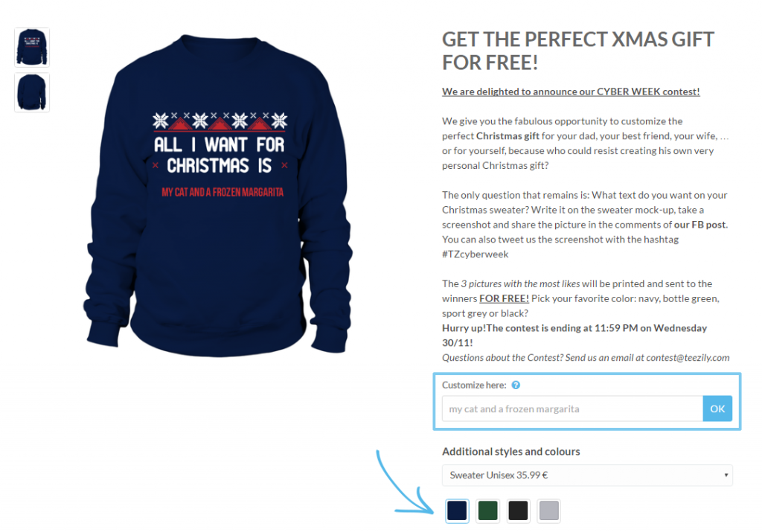Click the underlined 'FOR FREE!' text
762x532 pixels.
[504, 298]
